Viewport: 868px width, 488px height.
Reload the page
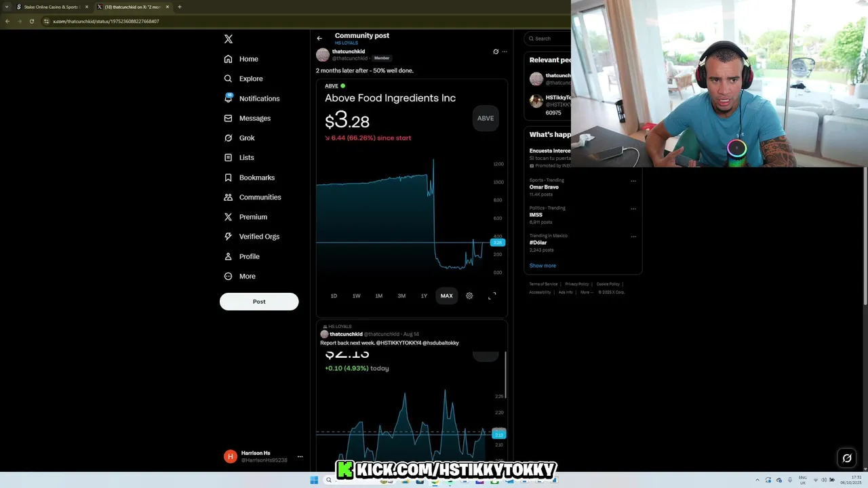(31, 21)
